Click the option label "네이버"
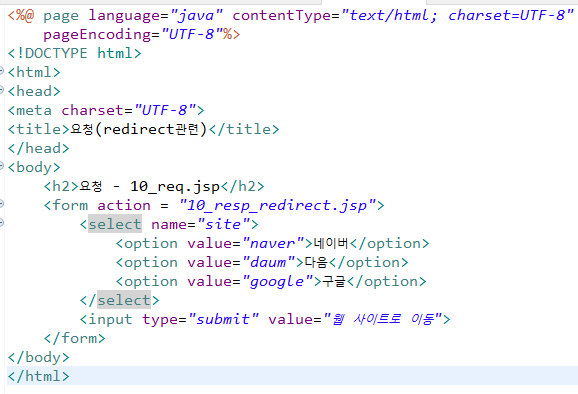 click(x=331, y=243)
